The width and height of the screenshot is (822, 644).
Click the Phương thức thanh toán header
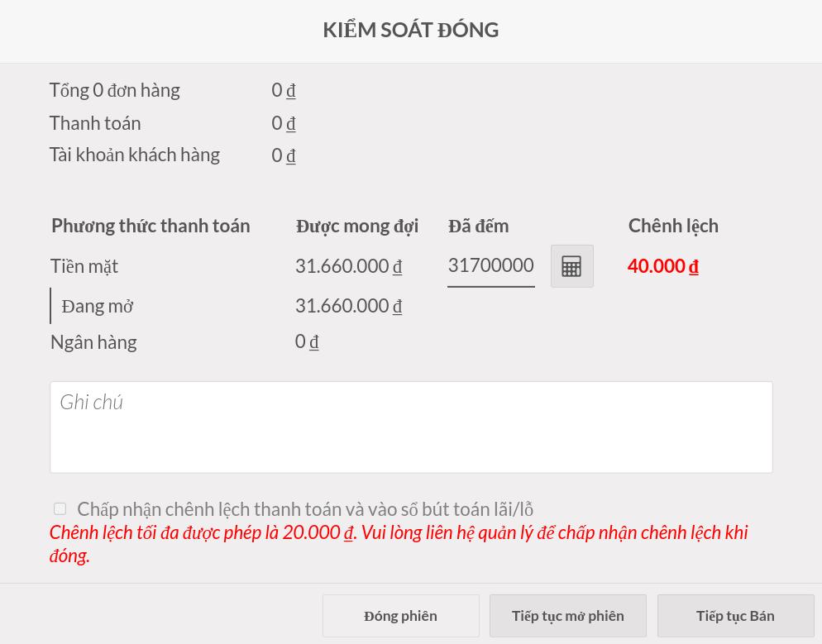click(x=151, y=226)
